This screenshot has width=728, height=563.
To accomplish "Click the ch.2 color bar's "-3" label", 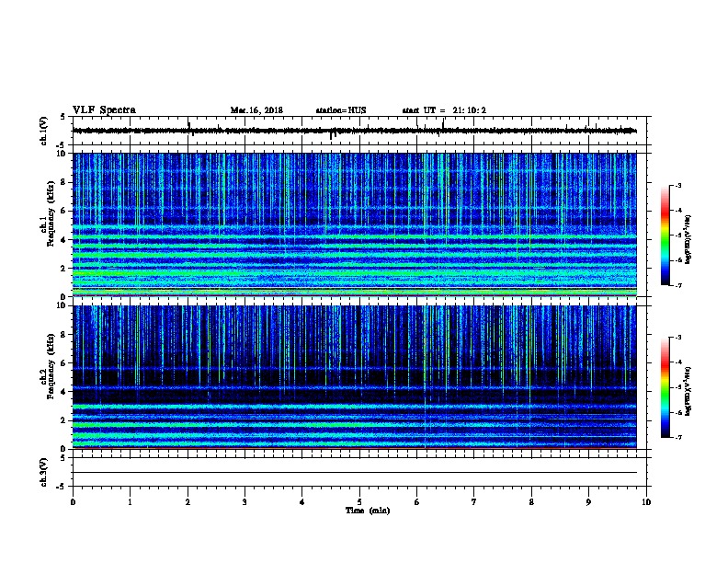I will (x=677, y=338).
